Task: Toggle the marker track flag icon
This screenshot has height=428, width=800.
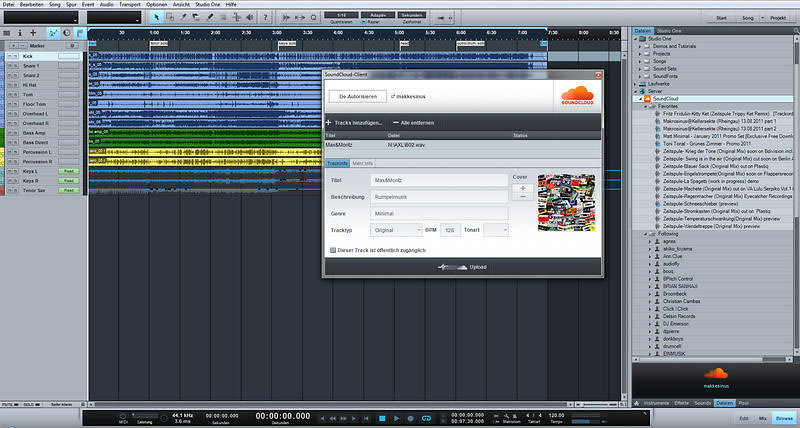Action: pos(80,33)
